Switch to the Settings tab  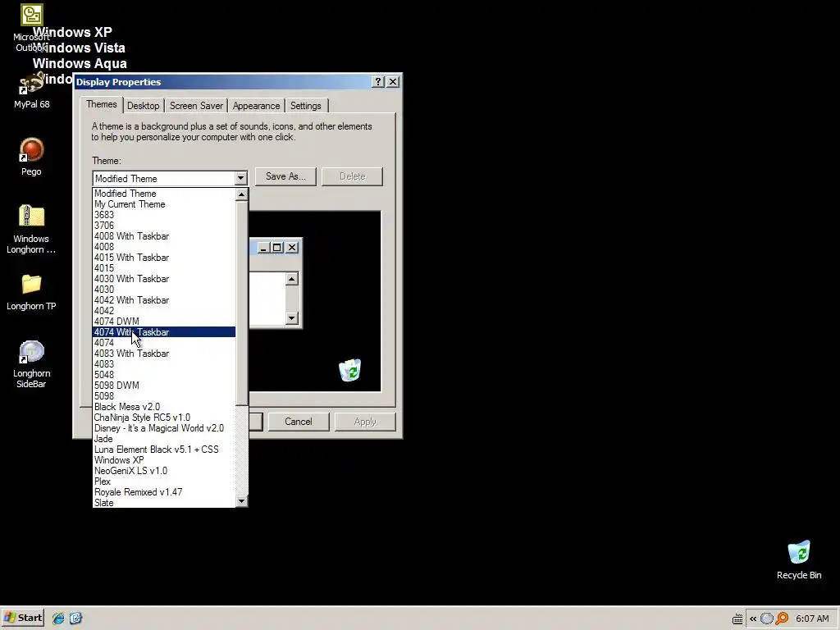pyautogui.click(x=305, y=106)
